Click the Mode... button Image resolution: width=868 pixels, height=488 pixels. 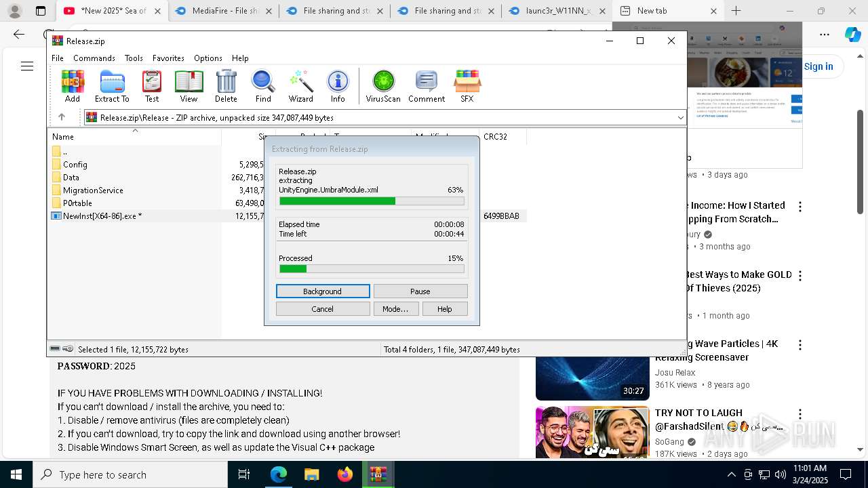(396, 309)
